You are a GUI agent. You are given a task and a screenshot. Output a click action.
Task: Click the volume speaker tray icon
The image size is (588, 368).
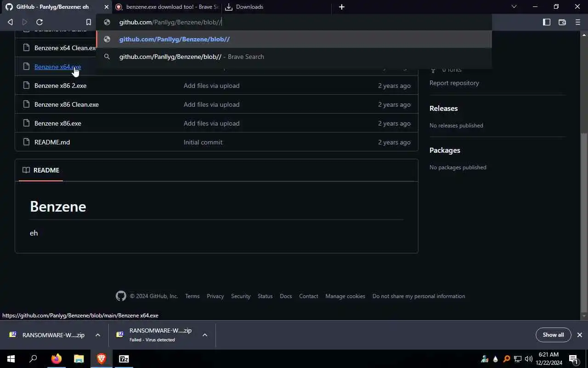click(x=528, y=359)
